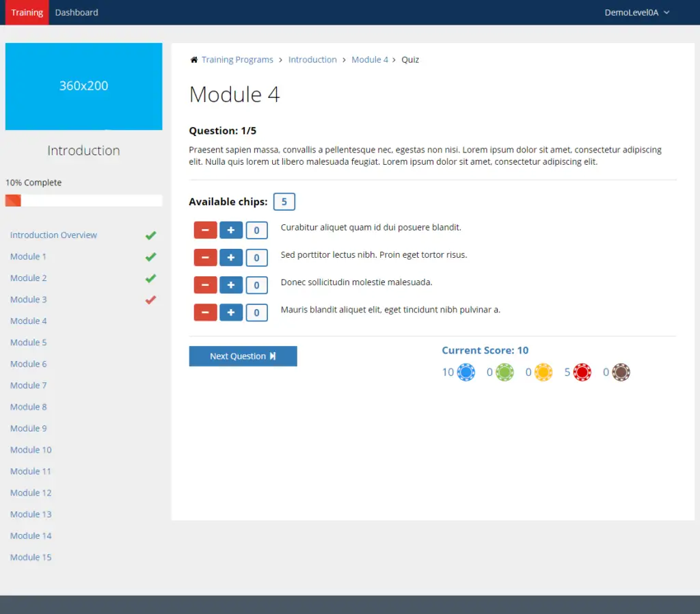This screenshot has width=700, height=614.
Task: Open Module 2 in sidebar
Action: [x=28, y=278]
